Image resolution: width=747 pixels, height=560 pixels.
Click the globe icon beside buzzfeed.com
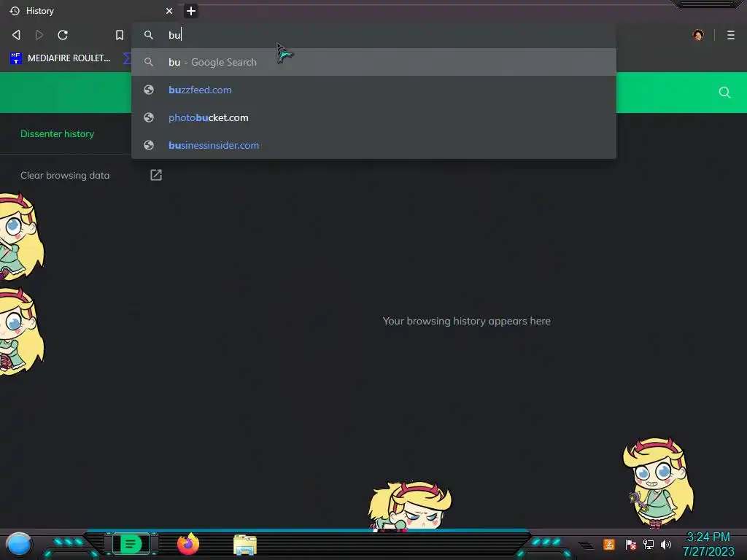[x=149, y=90]
